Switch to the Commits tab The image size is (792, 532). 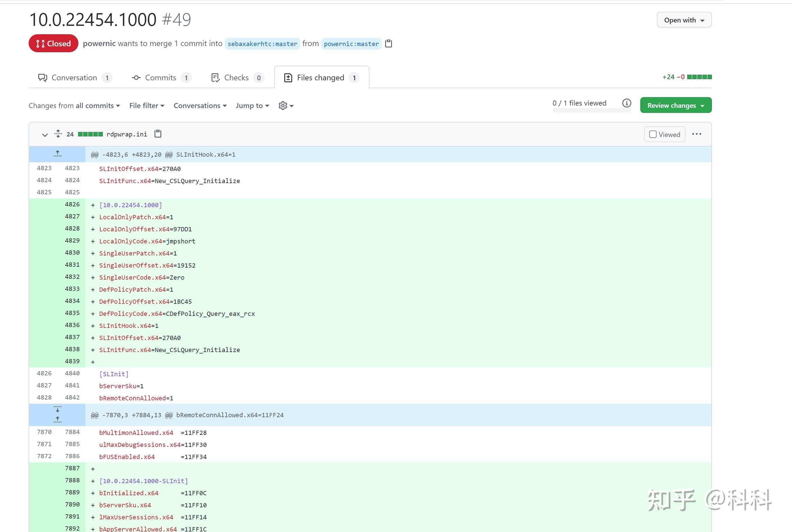pos(161,78)
